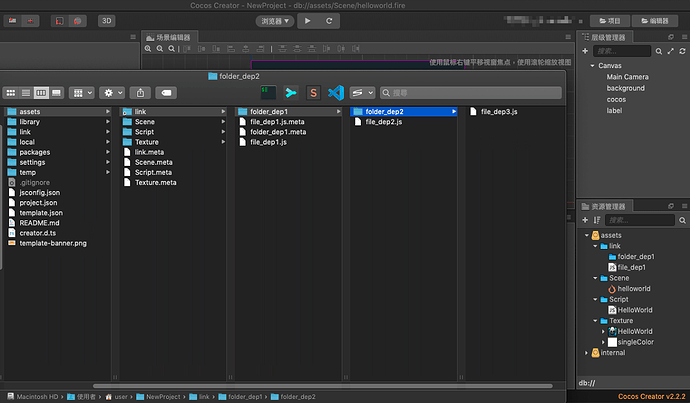Click the assets panel search field

[639, 220]
